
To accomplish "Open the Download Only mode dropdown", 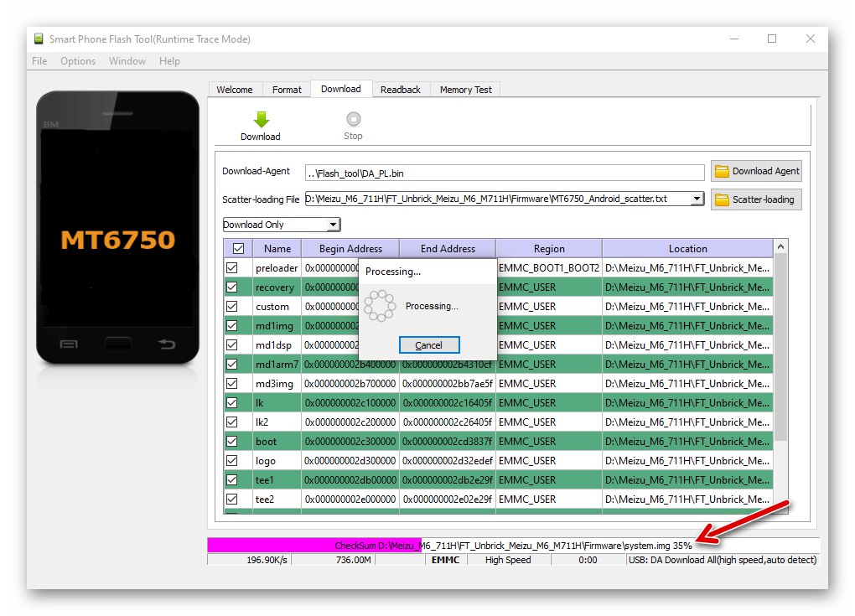I will coord(282,225).
